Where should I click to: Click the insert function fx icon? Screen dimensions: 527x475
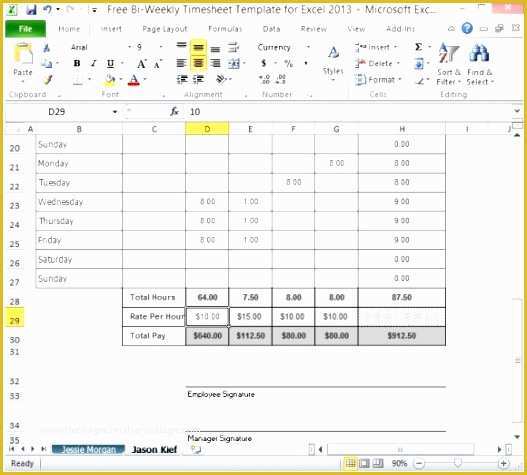[x=174, y=111]
